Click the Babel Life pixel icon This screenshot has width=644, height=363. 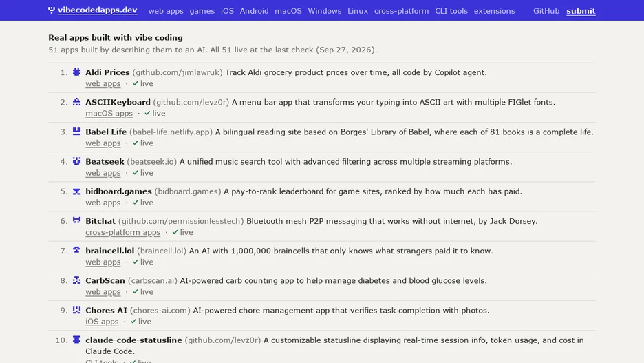click(77, 131)
